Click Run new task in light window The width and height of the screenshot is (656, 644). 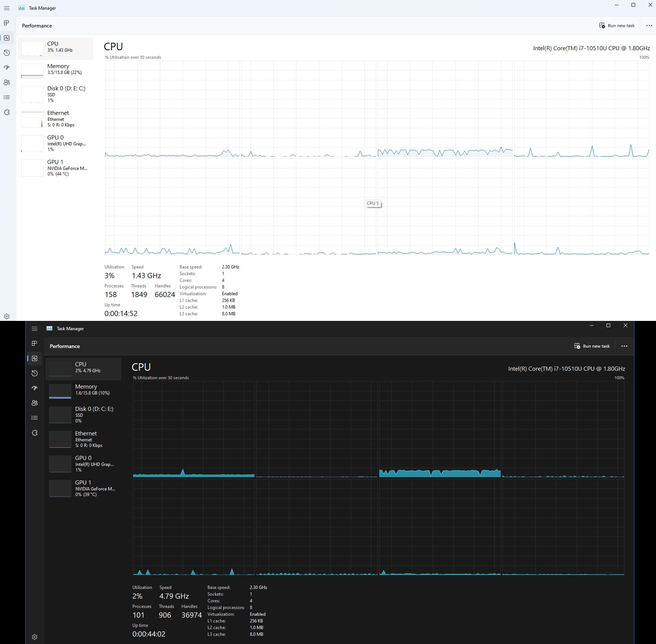(617, 26)
